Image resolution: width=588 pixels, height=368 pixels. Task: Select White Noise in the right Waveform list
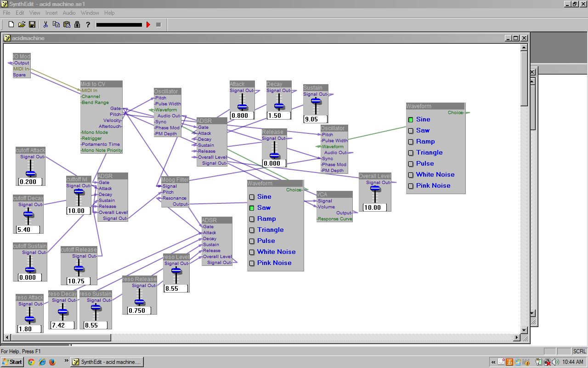[431, 175]
